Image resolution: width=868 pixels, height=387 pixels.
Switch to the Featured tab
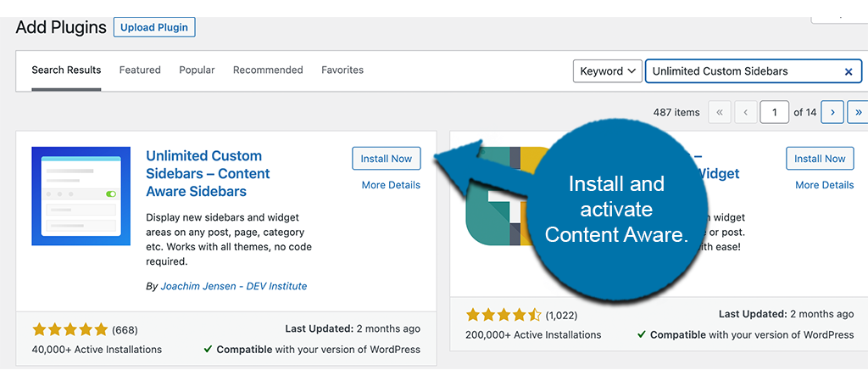click(140, 70)
